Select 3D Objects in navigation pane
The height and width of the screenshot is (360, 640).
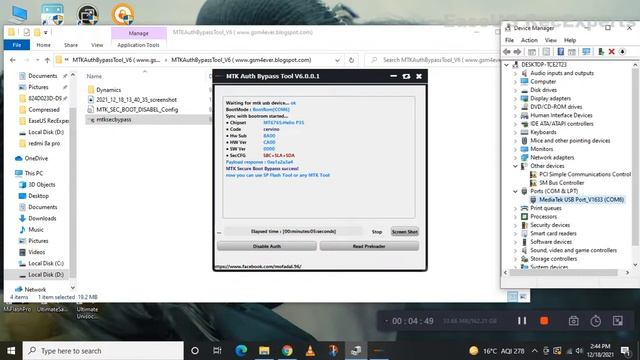pyautogui.click(x=42, y=184)
